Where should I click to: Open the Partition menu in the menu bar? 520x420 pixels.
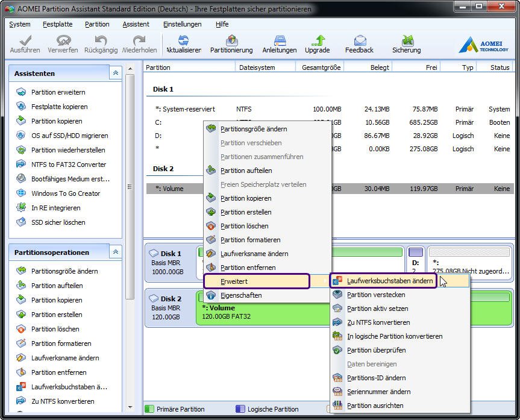(x=97, y=24)
